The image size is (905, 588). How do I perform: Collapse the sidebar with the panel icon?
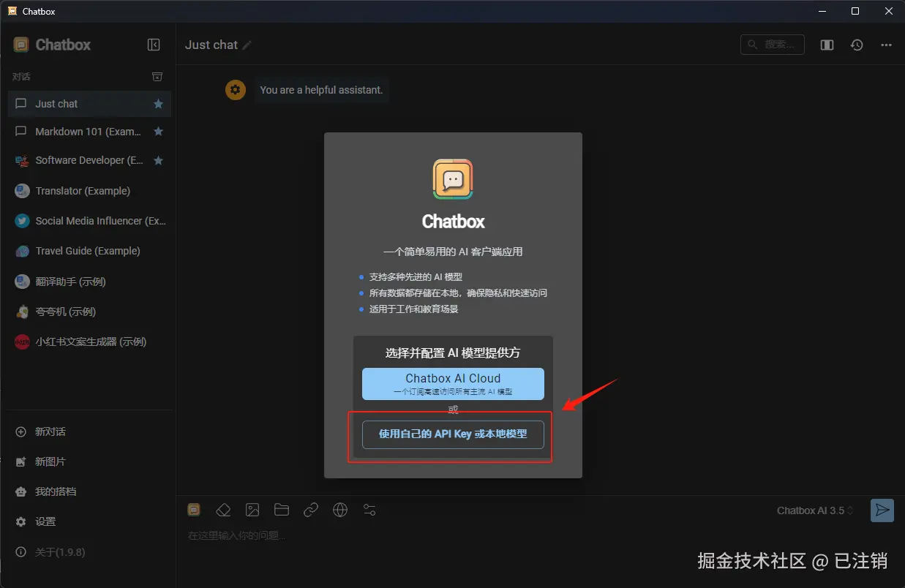(154, 45)
